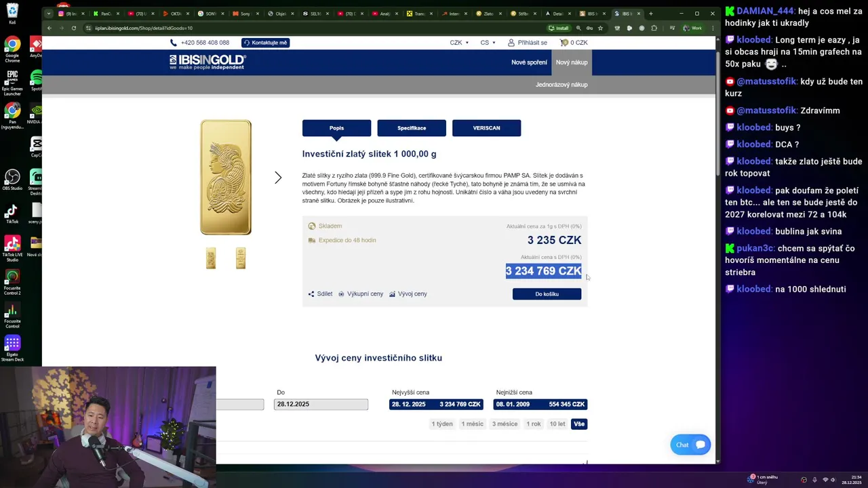Add gold bar with Do košíku button
The image size is (868, 488).
547,294
